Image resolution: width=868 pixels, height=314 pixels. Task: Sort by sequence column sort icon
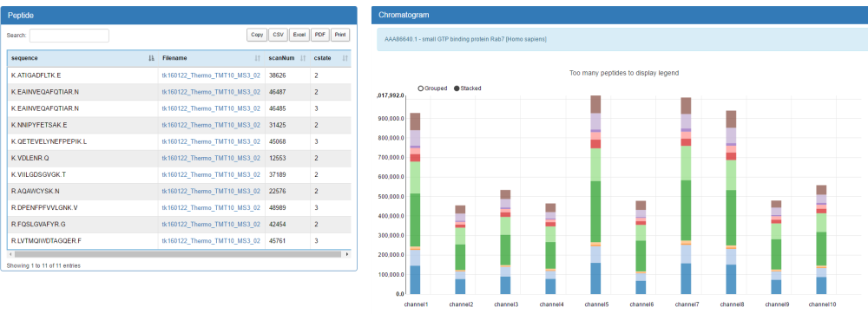151,58
